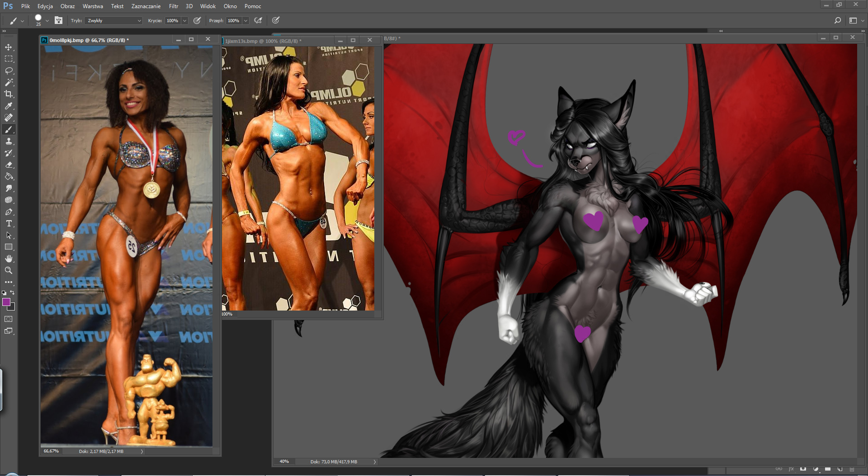
Task: Select the Eyedropper tool
Action: click(9, 106)
